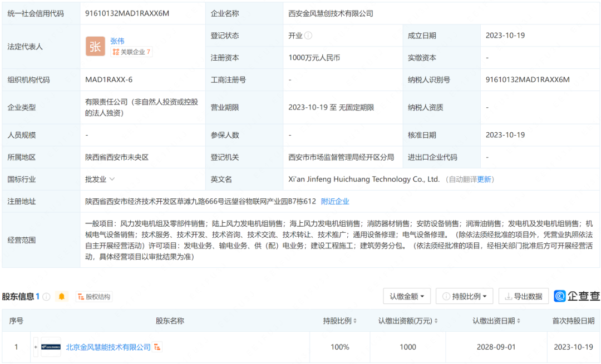Viewport: 601px width, 364px height.
Task: Open legal representative 张伟 link
Action: (x=117, y=41)
